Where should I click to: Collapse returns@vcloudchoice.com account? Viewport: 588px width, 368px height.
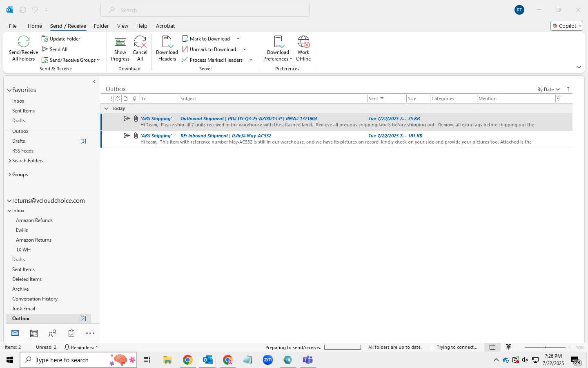[x=9, y=201]
